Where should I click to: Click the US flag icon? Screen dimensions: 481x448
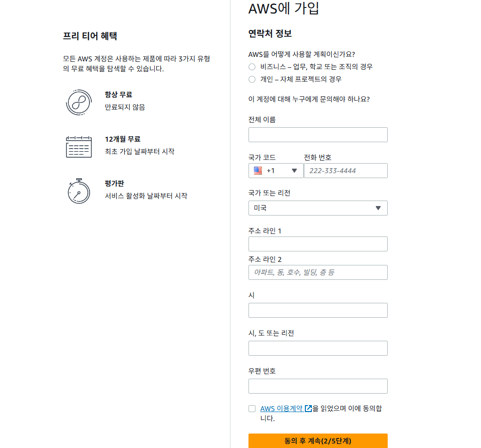click(x=258, y=171)
